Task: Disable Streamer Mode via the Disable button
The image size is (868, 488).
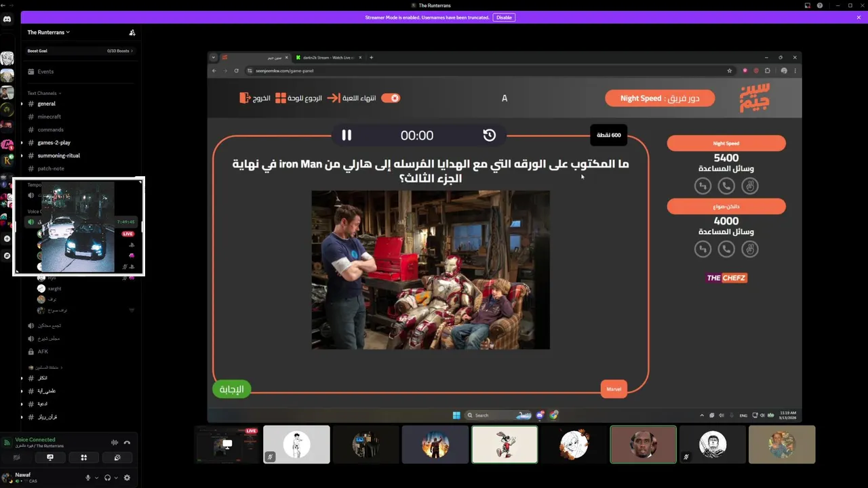Action: [x=504, y=18]
